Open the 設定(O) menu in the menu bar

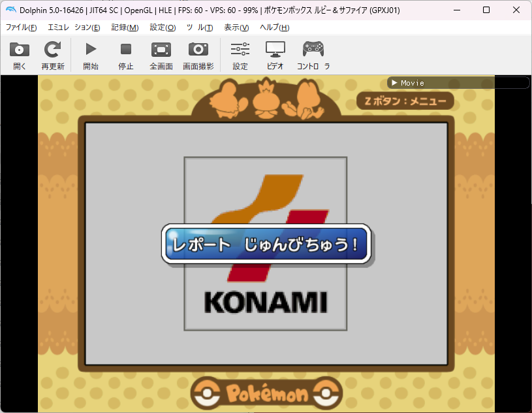(x=163, y=27)
